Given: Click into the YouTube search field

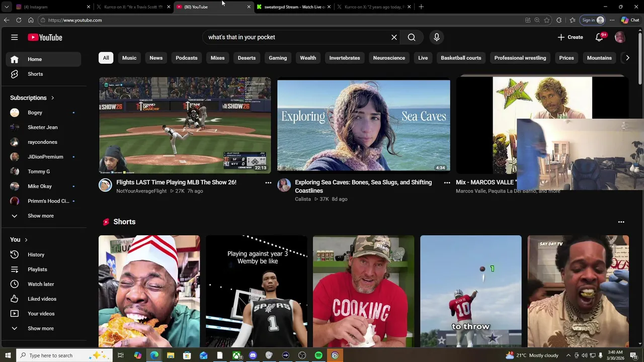Looking at the screenshot, I should [x=296, y=37].
